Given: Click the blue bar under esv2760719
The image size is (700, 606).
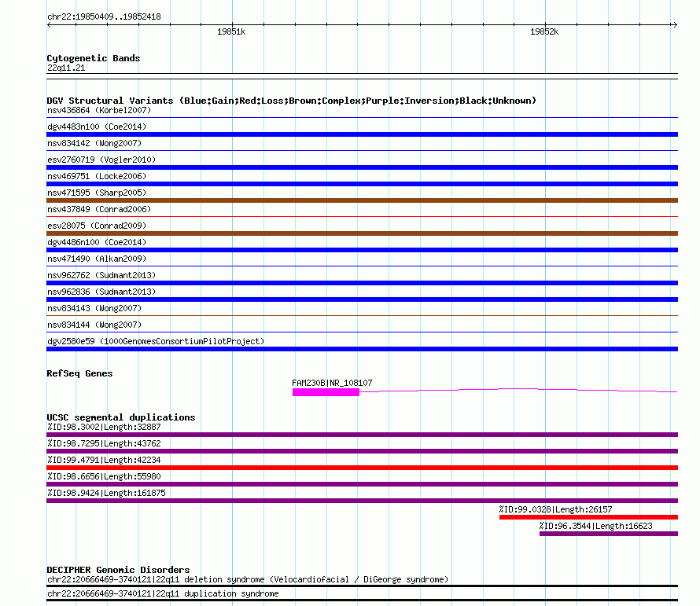Looking at the screenshot, I should coord(362,167).
